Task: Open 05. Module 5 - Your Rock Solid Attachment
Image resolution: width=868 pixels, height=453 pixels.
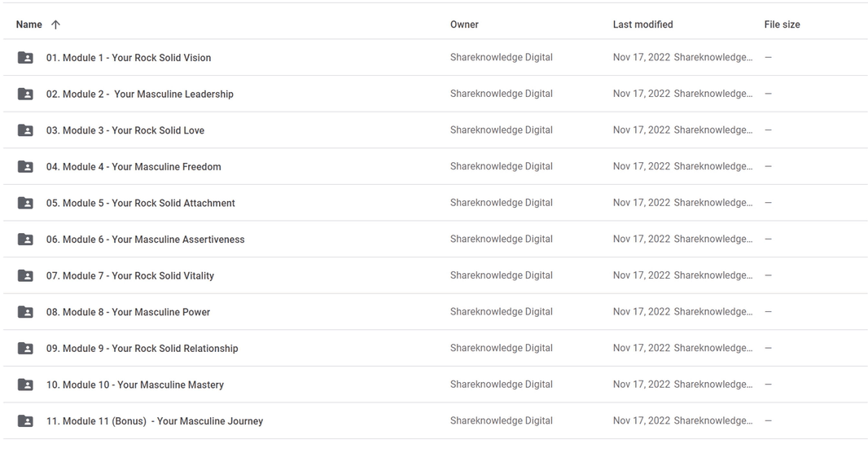Action: 141,203
